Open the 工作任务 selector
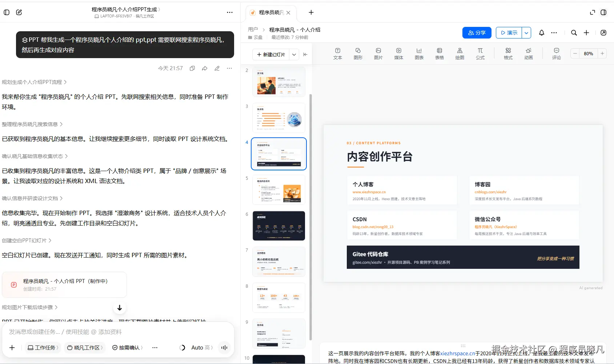This screenshot has height=364, width=614. click(x=43, y=348)
